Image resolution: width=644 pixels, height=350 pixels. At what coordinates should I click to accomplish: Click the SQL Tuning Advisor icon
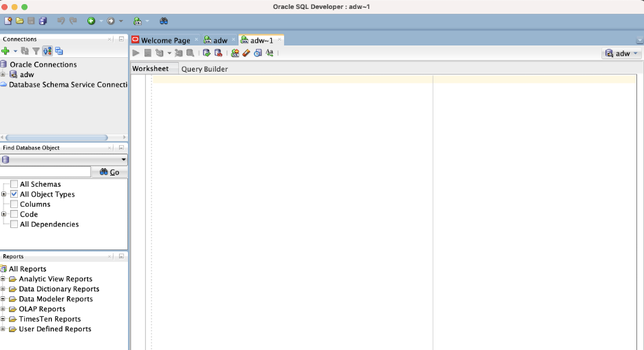(190, 52)
